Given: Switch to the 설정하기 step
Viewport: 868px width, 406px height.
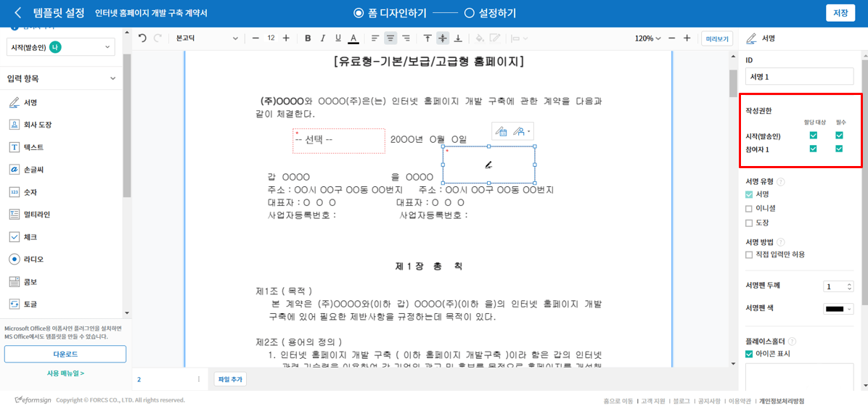Looking at the screenshot, I should click(x=491, y=13).
